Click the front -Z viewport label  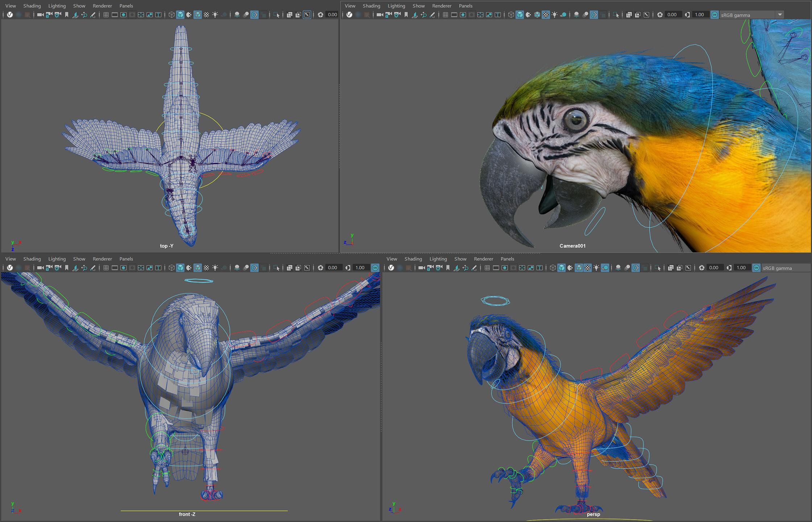pos(187,514)
